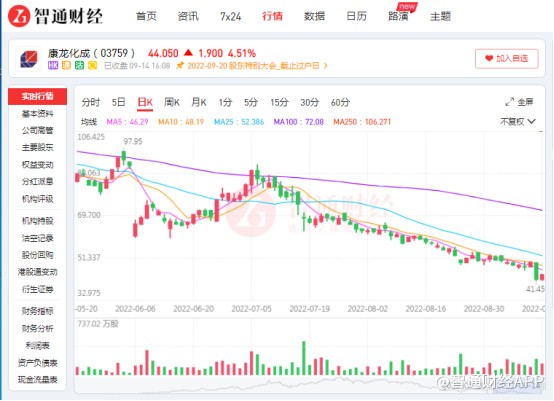Open the arrow after the shareholder meeting notice
The height and width of the screenshot is (401, 554).
[325, 66]
